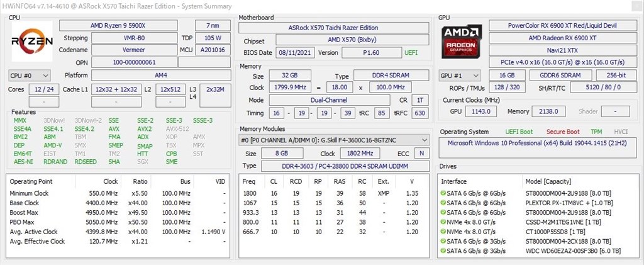Screen dimensions: 644x265
Task: Click status icon for CT1000P5SSD8 drive
Action: coord(443,232)
